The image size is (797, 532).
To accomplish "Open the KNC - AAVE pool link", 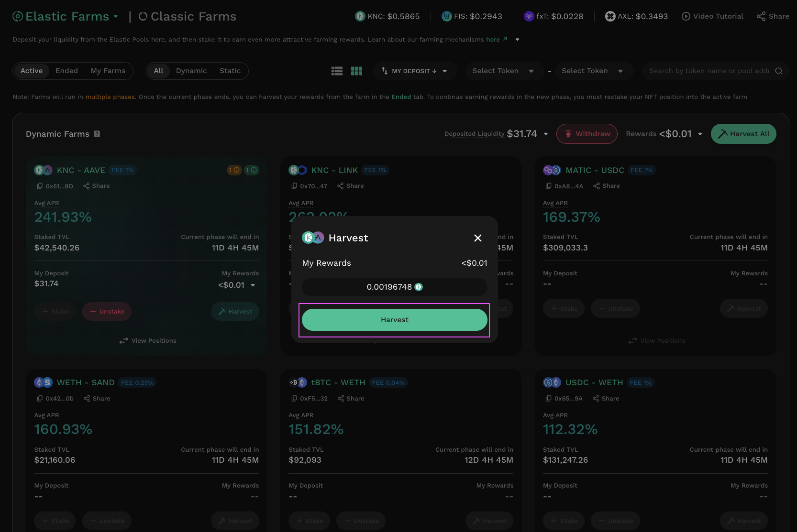I will tap(81, 170).
